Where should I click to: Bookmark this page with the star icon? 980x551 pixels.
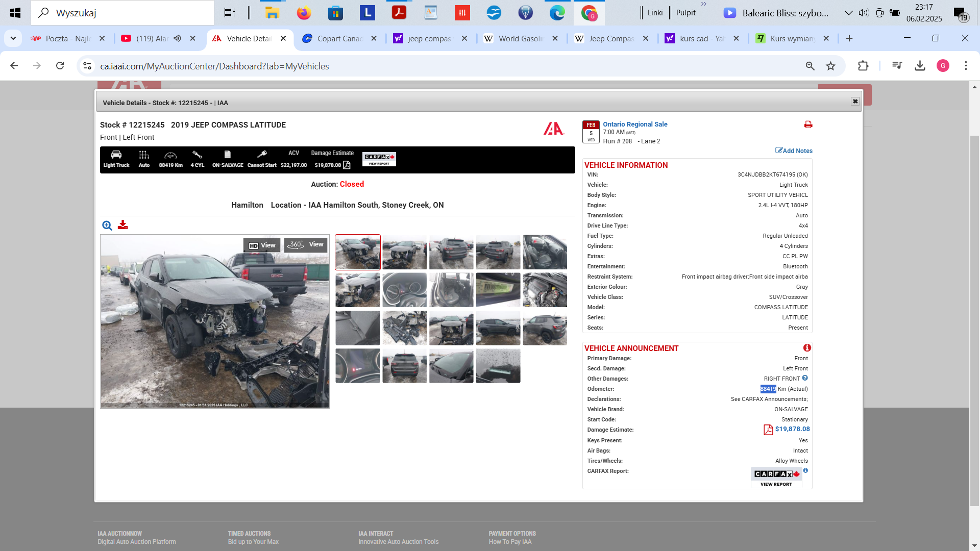(x=831, y=66)
